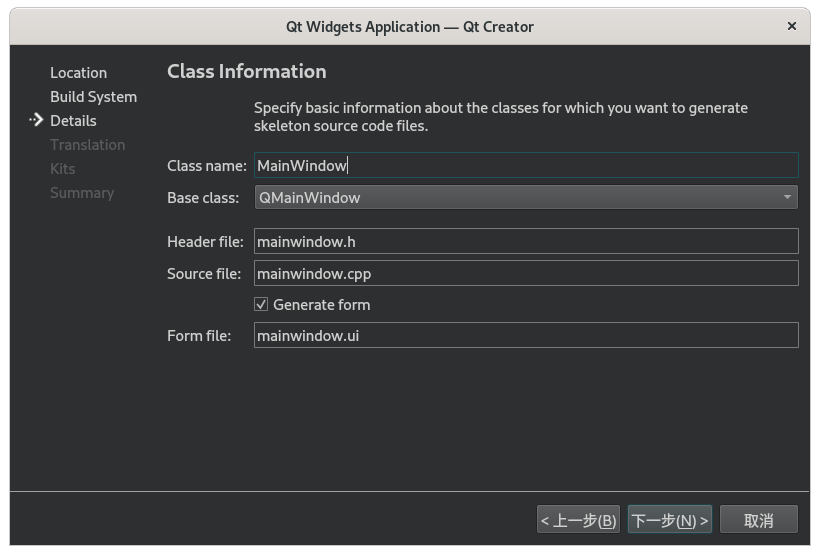Click the Summary step in sidebar

(82, 193)
